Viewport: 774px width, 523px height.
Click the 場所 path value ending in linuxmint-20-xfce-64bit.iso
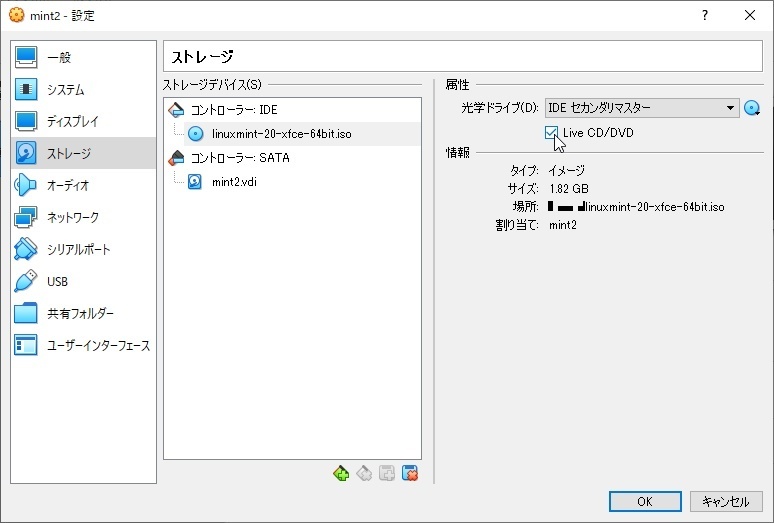click(636, 207)
